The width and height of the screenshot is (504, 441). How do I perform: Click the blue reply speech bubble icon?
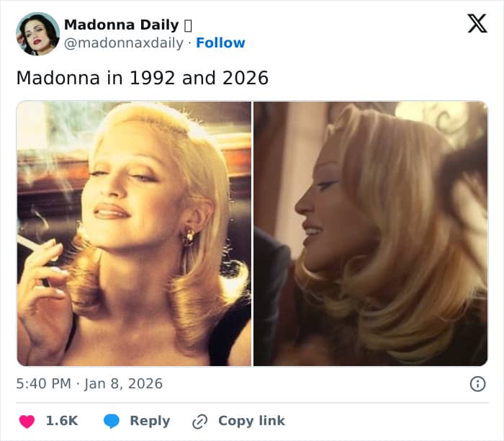point(112,422)
